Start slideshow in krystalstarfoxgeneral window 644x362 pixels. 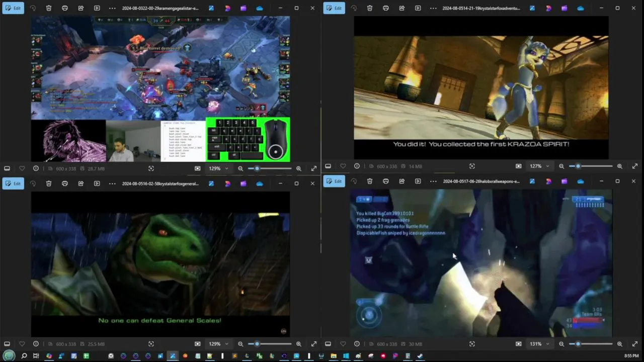(x=97, y=184)
